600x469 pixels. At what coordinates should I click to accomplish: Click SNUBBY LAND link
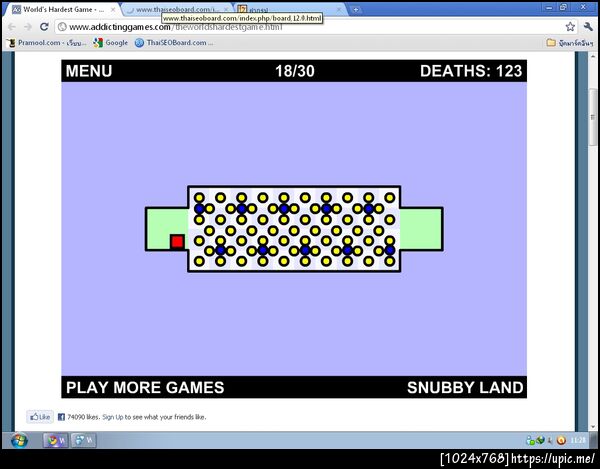click(465, 388)
